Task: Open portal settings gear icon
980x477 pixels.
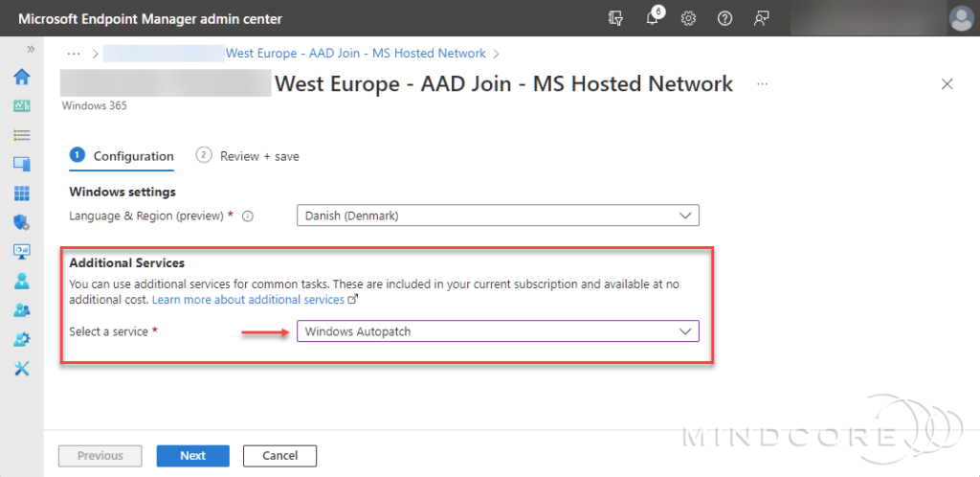Action: (x=688, y=18)
